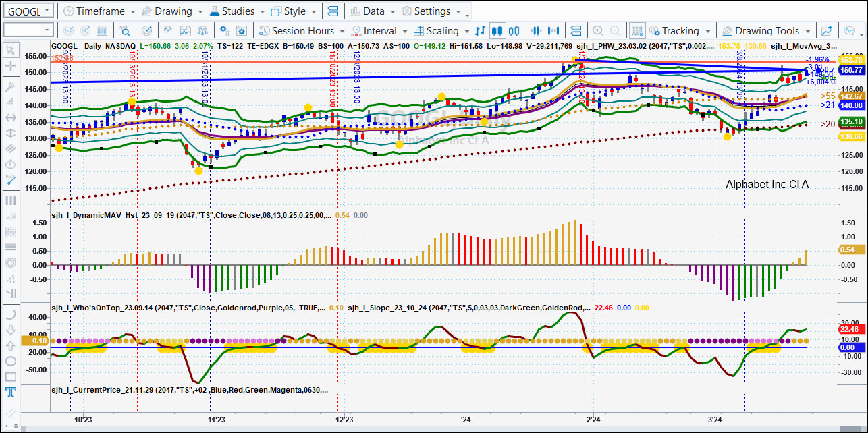Click the red 22.46 slope value label

(852, 328)
